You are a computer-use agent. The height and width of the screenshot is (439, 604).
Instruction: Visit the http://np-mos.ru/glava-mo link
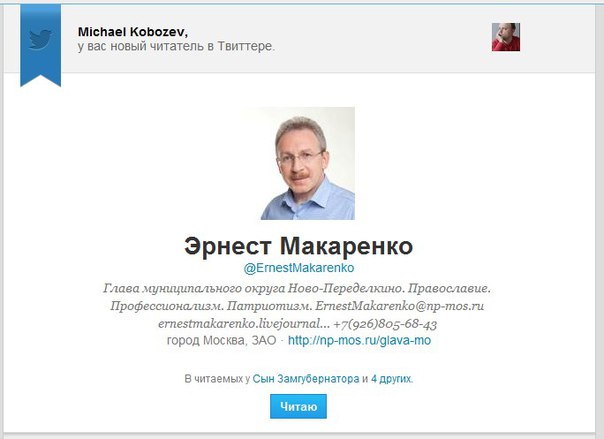click(x=359, y=340)
